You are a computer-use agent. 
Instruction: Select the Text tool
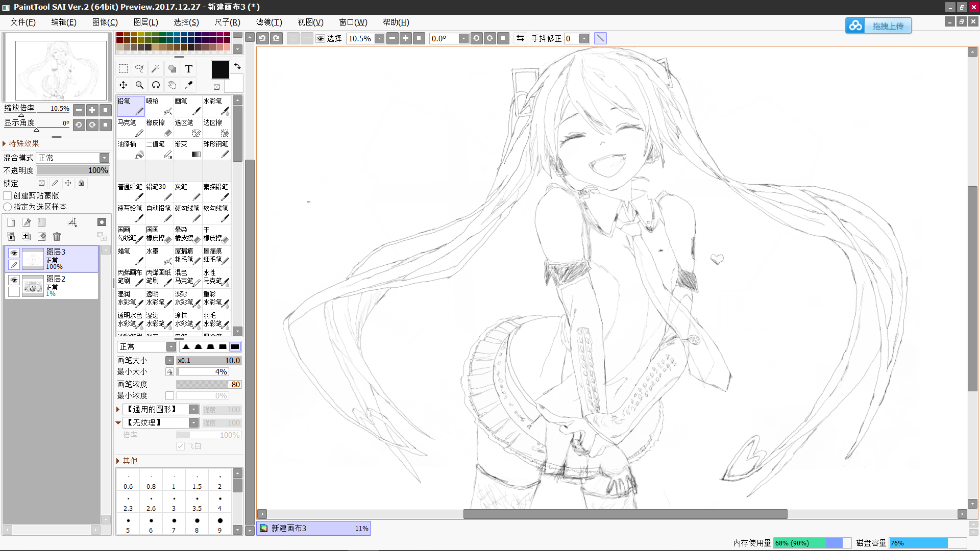(x=188, y=69)
